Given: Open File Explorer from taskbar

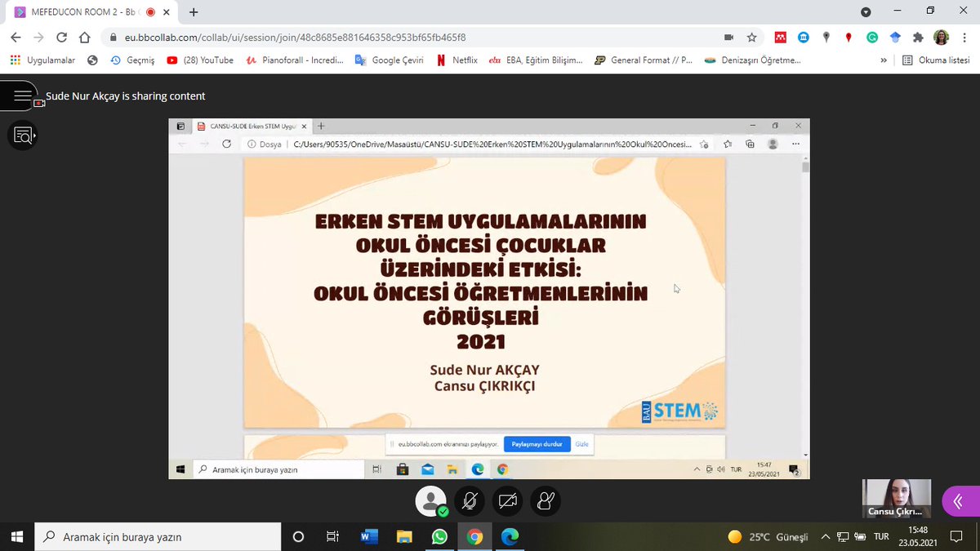Looking at the screenshot, I should tap(404, 536).
